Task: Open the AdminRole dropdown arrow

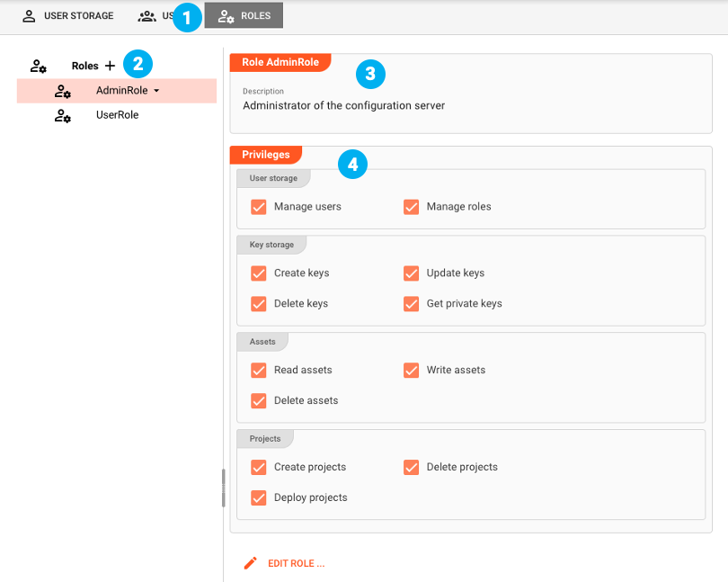Action: point(156,91)
